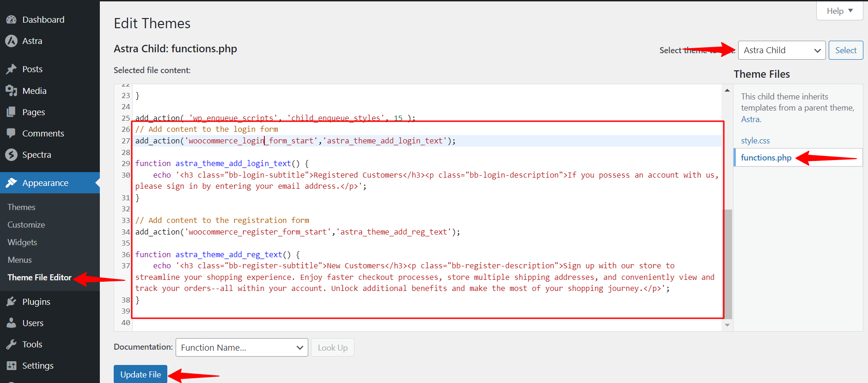Open Tools via the wrench icon
The height and width of the screenshot is (383, 868).
point(11,345)
